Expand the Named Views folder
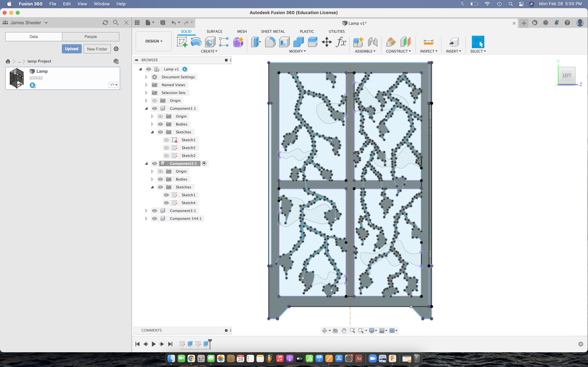 pos(146,85)
